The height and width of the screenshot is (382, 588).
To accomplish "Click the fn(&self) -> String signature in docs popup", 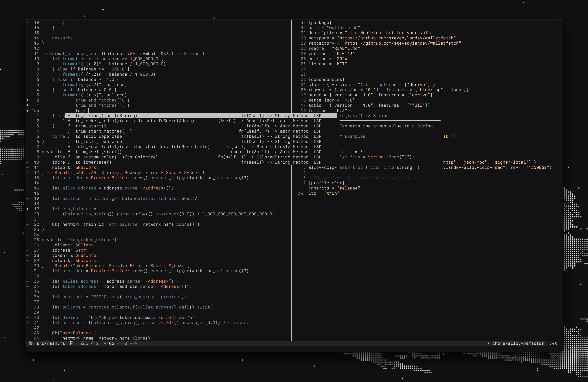I will pos(364,116).
